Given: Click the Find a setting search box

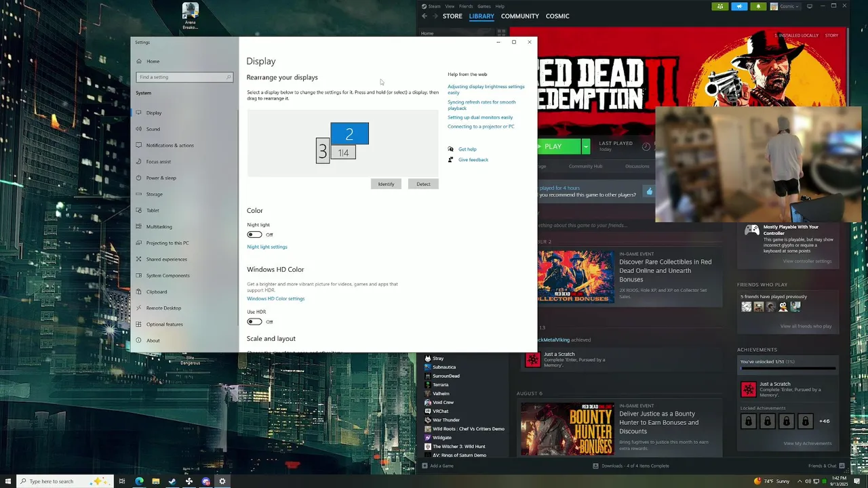Looking at the screenshot, I should pyautogui.click(x=184, y=77).
